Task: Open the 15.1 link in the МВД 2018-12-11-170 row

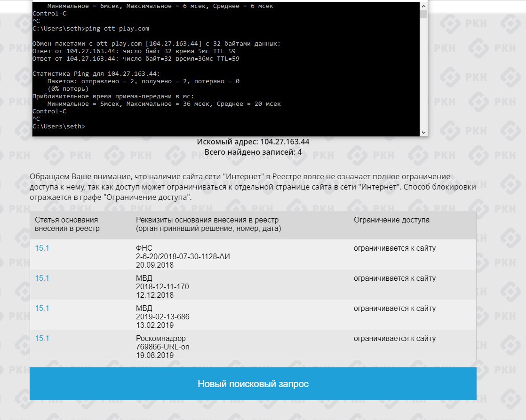Action: (x=42, y=278)
